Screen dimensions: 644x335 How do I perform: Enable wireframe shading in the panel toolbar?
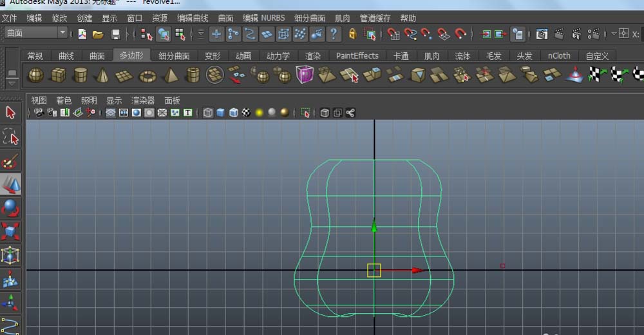[208, 113]
